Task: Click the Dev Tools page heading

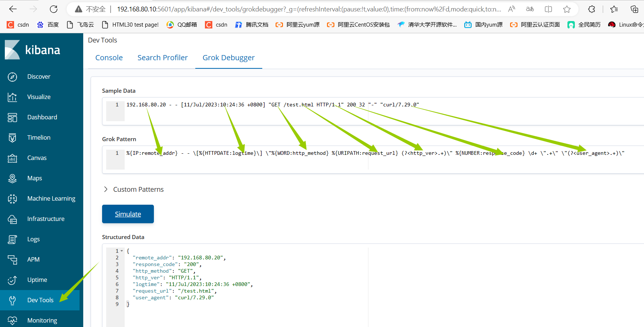Action: pos(102,40)
